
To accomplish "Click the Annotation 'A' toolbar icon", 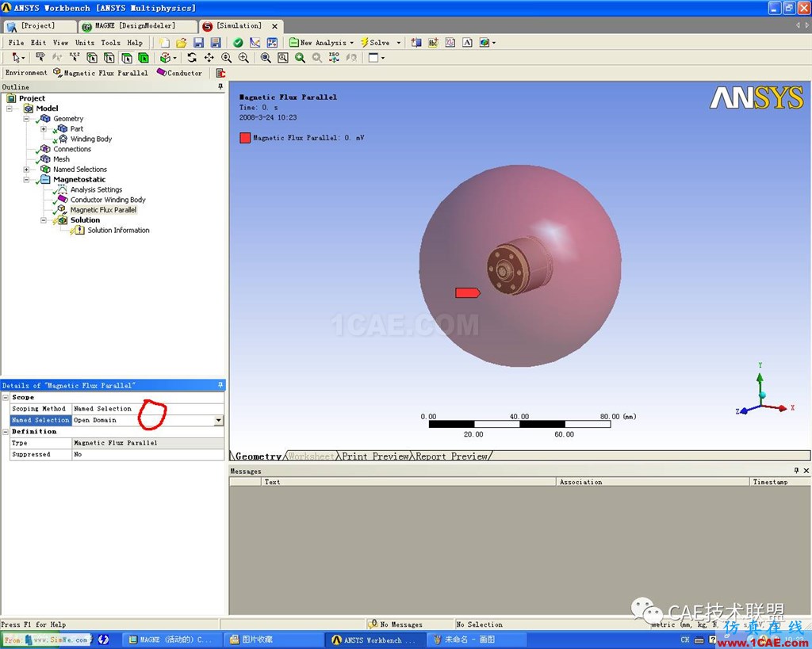I will 468,43.
